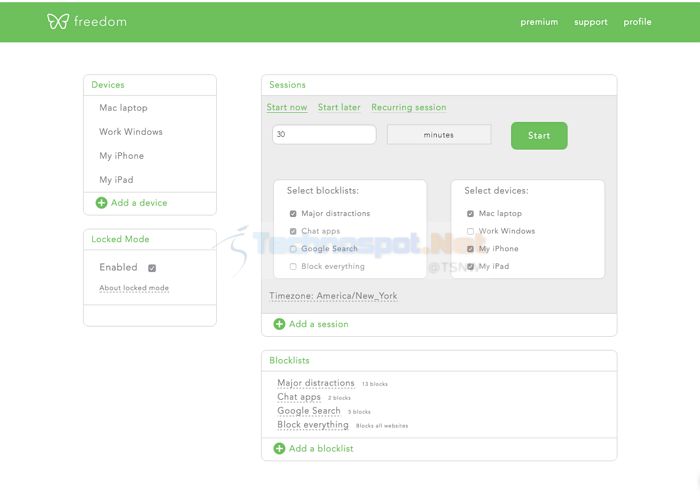The width and height of the screenshot is (700, 500).
Task: Click the Add a blocklist link
Action: [x=321, y=449]
